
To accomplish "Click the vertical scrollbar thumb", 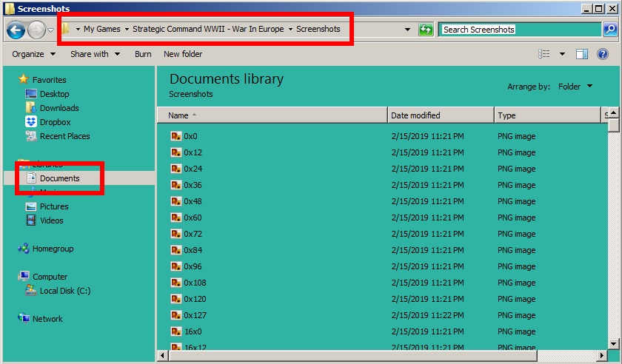I will (x=613, y=126).
